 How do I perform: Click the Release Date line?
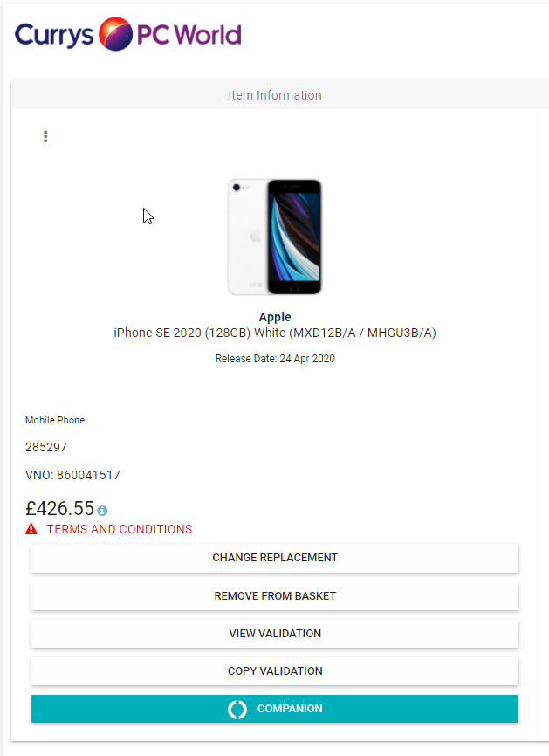tap(275, 359)
